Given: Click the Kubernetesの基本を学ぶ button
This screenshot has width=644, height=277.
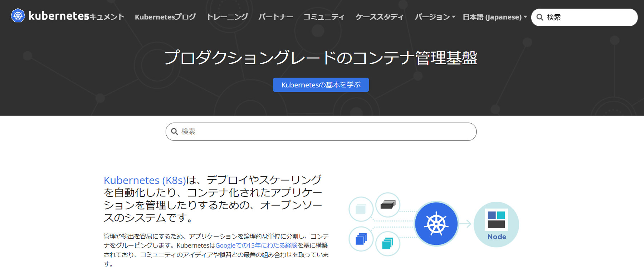Looking at the screenshot, I should click(321, 85).
